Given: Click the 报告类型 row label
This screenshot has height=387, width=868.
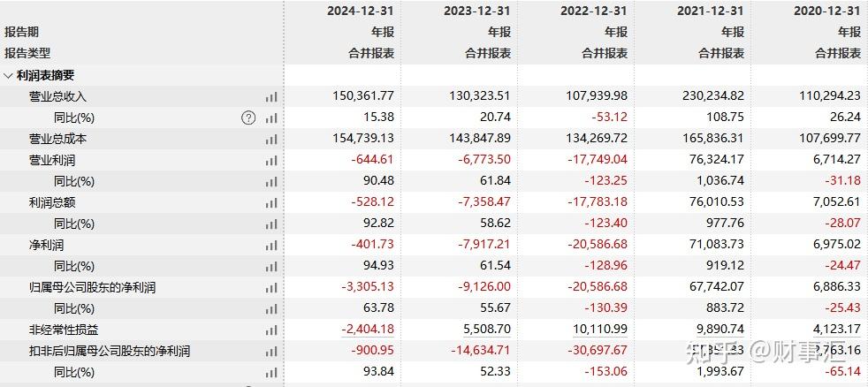Looking at the screenshot, I should click(x=27, y=53).
